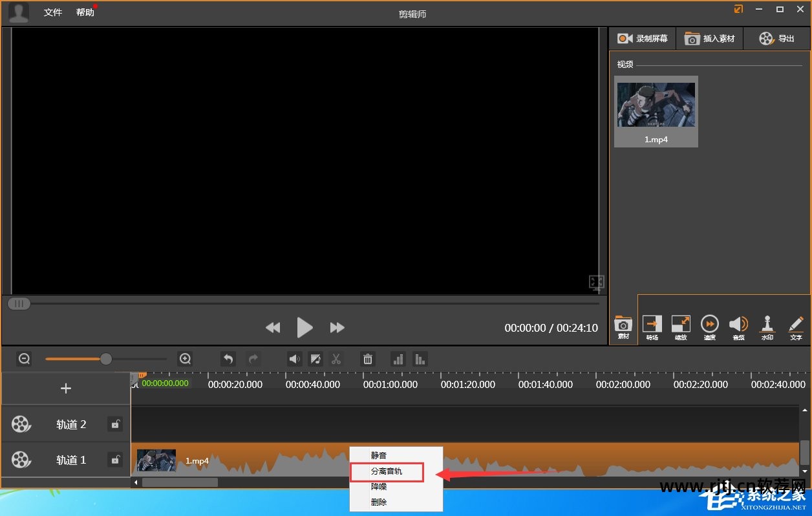This screenshot has height=516, width=812.
Task: Toggle preview fullscreen icon
Action: (x=596, y=282)
